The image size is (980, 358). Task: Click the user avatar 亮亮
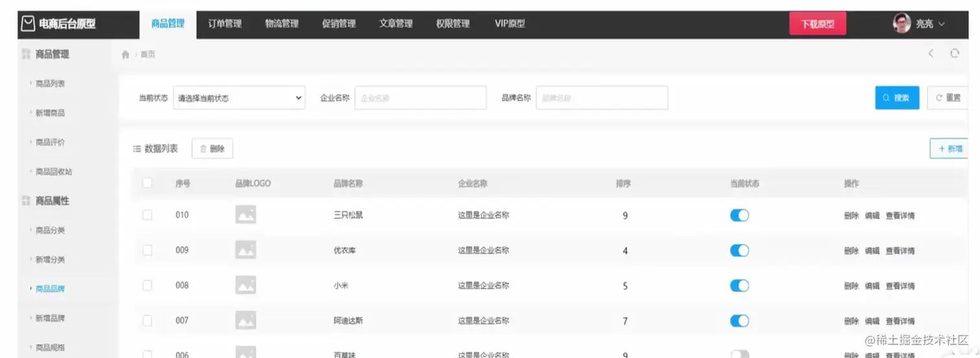click(902, 24)
